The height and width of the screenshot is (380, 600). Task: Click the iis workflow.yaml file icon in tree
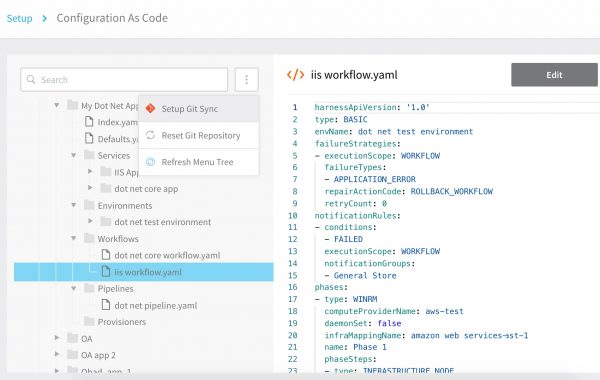pyautogui.click(x=106, y=272)
